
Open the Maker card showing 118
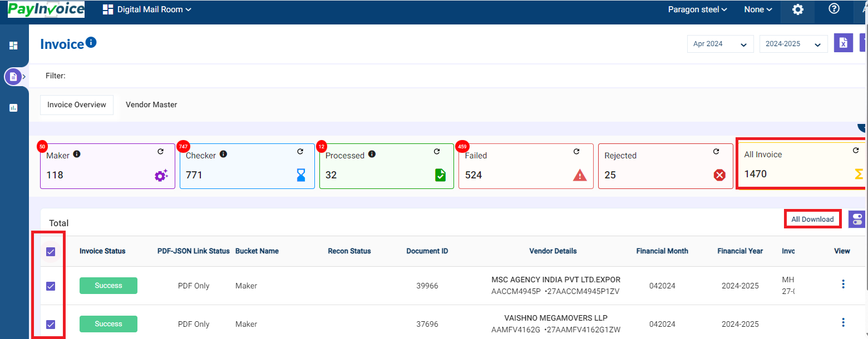point(108,166)
